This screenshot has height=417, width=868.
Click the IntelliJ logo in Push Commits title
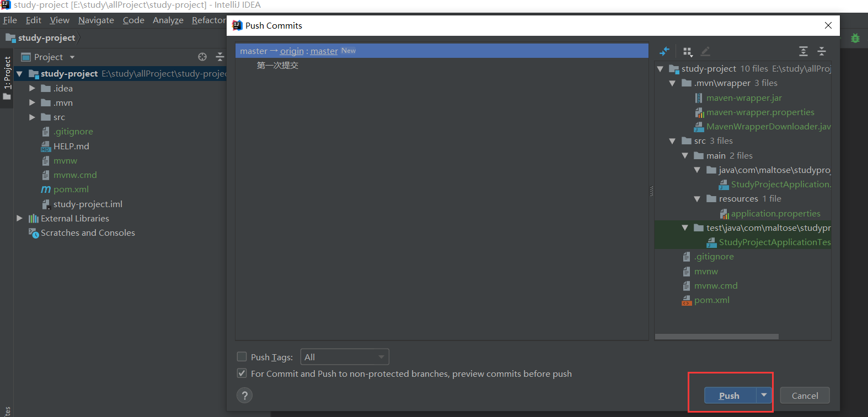[238, 25]
